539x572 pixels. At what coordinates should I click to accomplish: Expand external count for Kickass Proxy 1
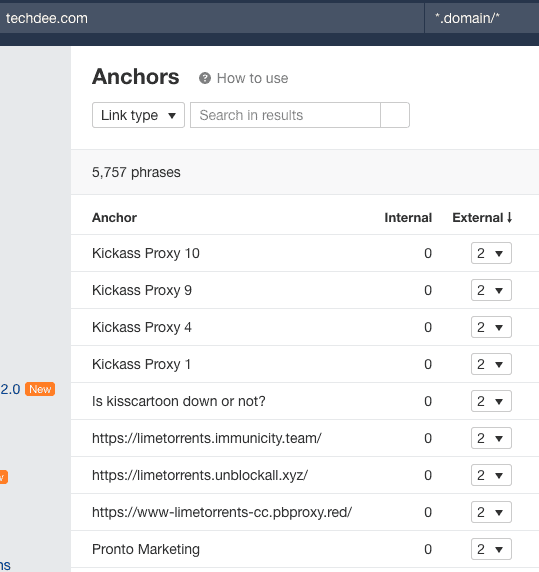tap(491, 364)
